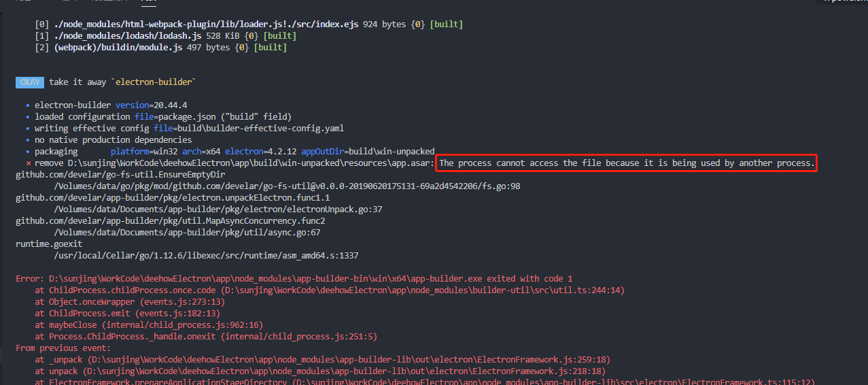
Task: Click the 'electronUnpack.go:37' path line
Action: click(x=218, y=210)
